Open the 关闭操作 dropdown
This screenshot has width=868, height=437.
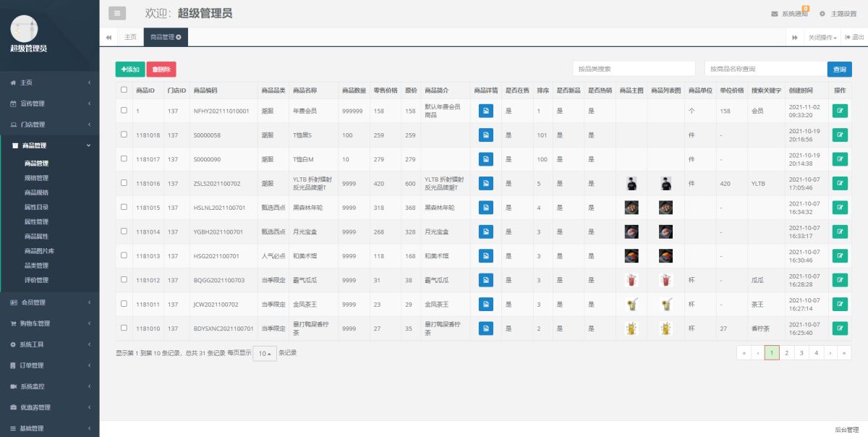tap(822, 37)
